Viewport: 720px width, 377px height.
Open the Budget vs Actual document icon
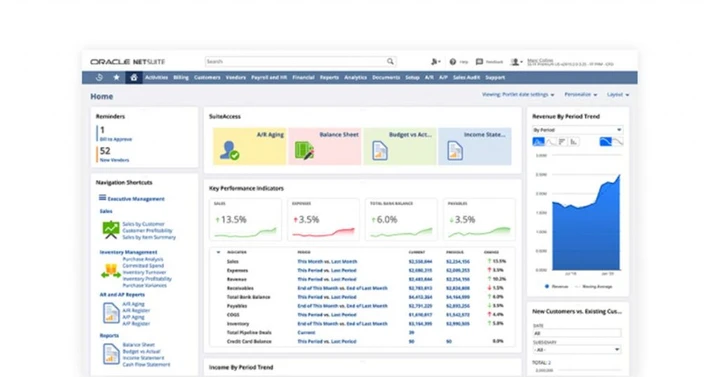(380, 151)
